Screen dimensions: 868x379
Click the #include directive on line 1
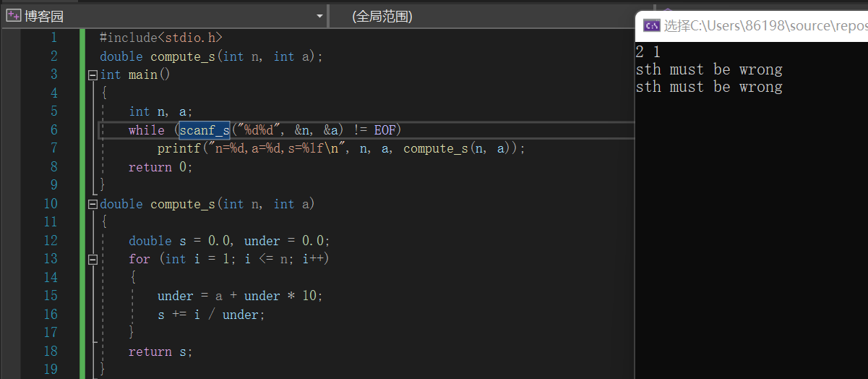tap(160, 38)
